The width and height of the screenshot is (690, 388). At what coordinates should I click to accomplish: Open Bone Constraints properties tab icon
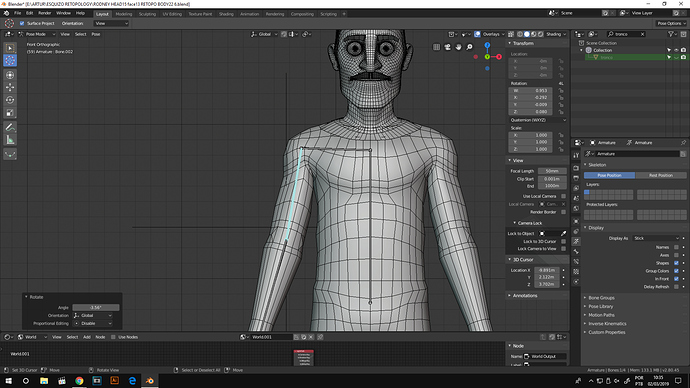(576, 262)
